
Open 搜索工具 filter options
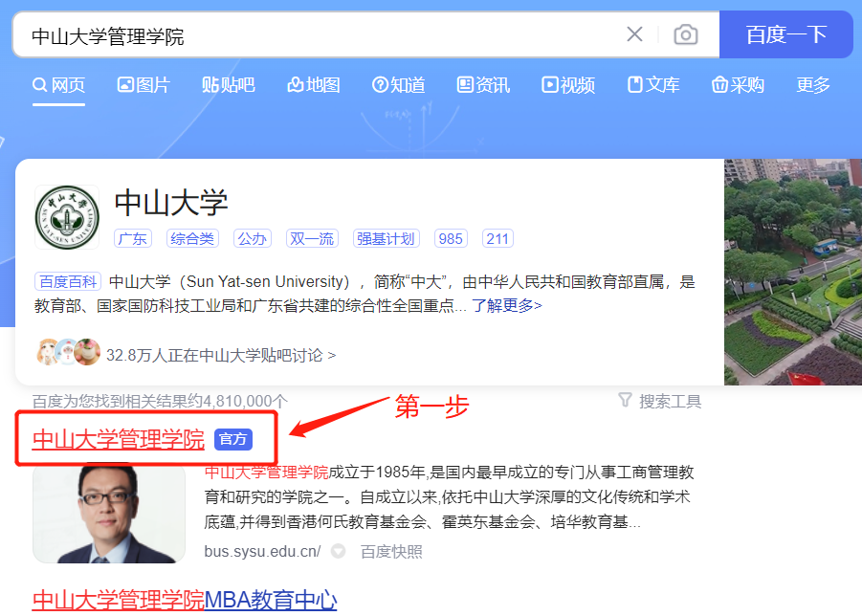click(x=660, y=401)
